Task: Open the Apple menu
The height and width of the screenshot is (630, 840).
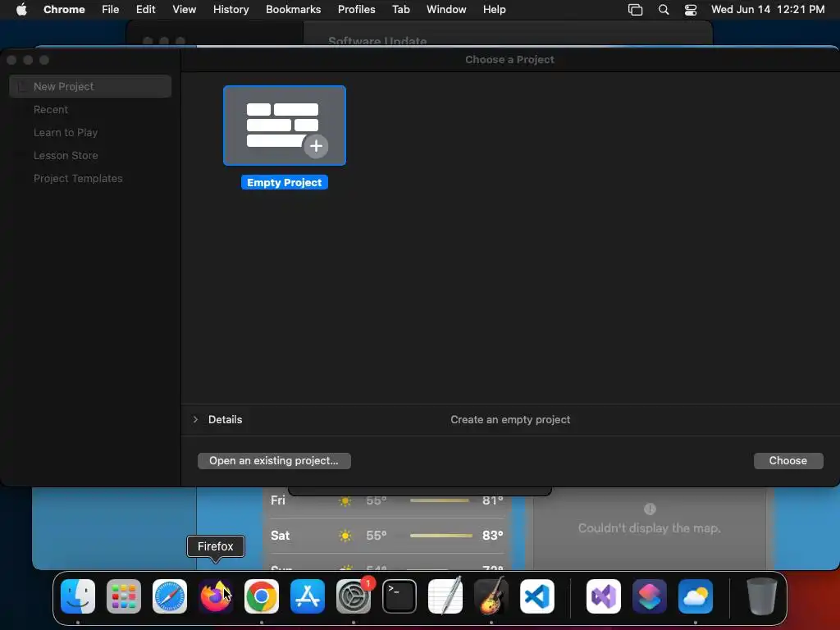Action: click(x=21, y=9)
